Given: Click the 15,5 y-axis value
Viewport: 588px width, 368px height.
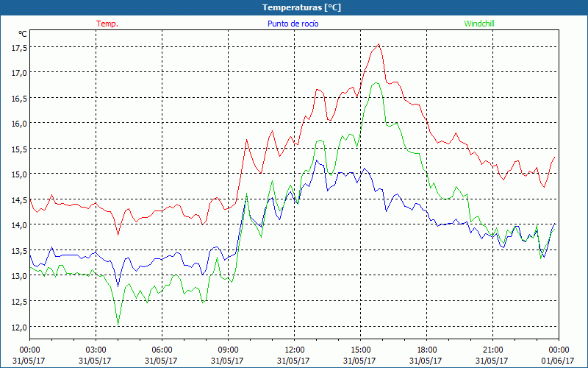Looking at the screenshot, I should [x=20, y=149].
